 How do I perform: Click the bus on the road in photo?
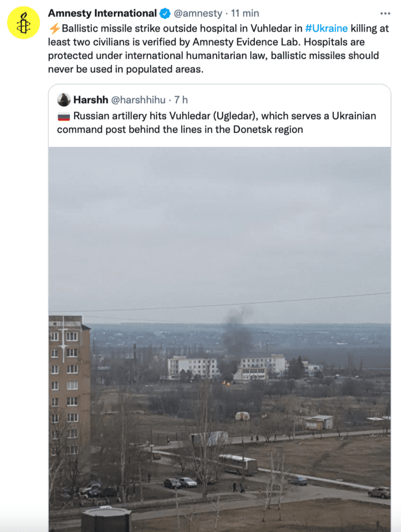(x=238, y=464)
